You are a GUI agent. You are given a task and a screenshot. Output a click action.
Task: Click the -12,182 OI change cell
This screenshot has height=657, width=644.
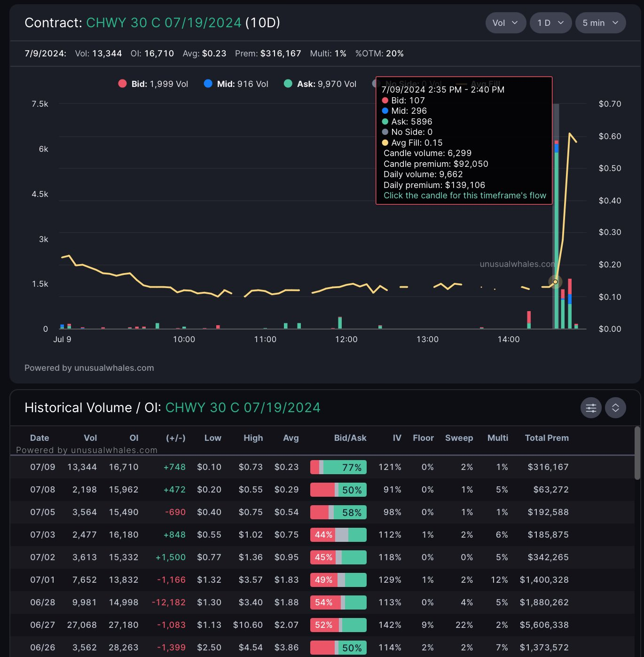tap(169, 602)
